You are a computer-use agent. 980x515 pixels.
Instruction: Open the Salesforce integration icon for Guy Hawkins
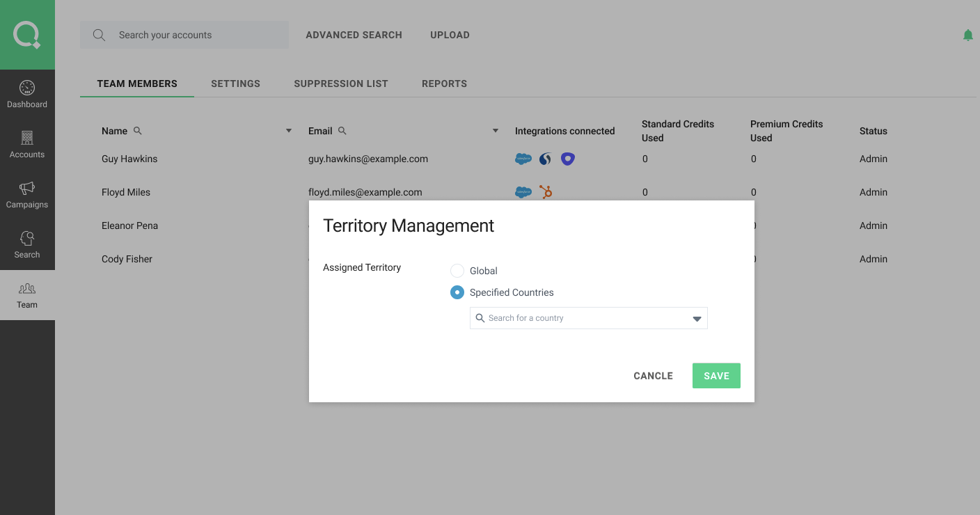(x=523, y=159)
